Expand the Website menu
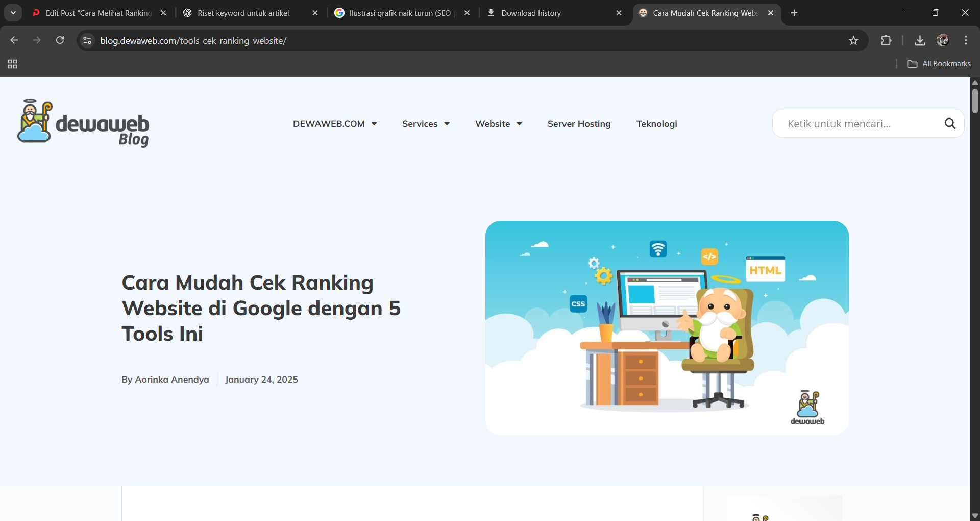The height and width of the screenshot is (521, 980). [x=499, y=124]
